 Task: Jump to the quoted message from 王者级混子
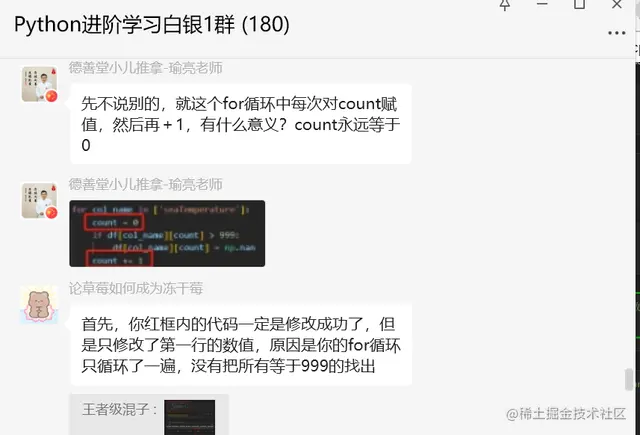click(149, 414)
